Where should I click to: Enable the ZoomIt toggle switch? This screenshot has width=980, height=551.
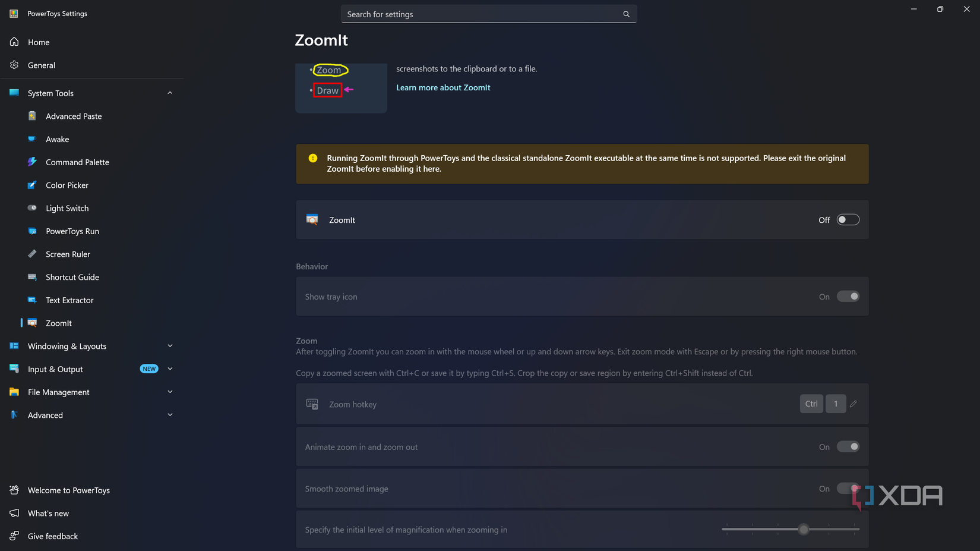tap(848, 220)
